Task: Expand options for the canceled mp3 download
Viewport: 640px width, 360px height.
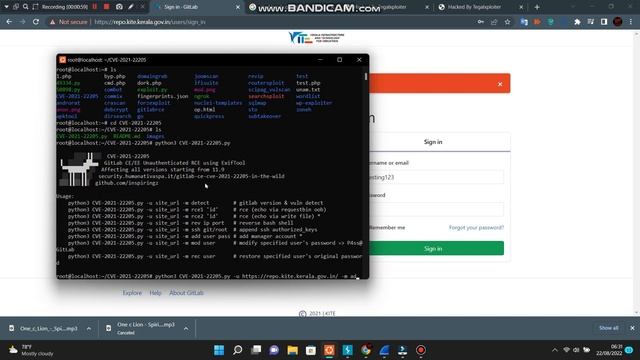Action: coord(186,328)
